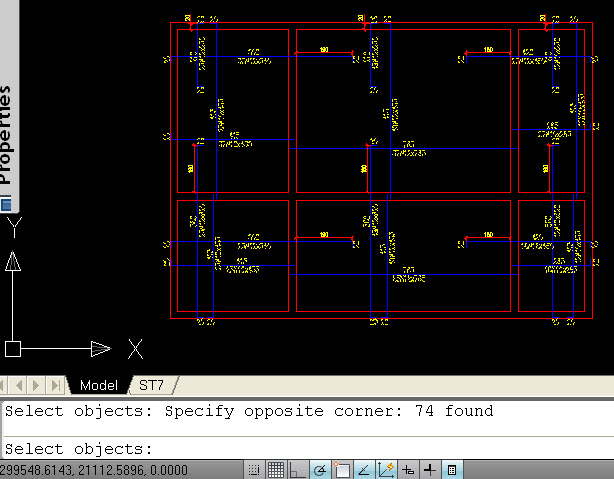Toggle Grid Display in status bar
614x479 pixels.
277,470
